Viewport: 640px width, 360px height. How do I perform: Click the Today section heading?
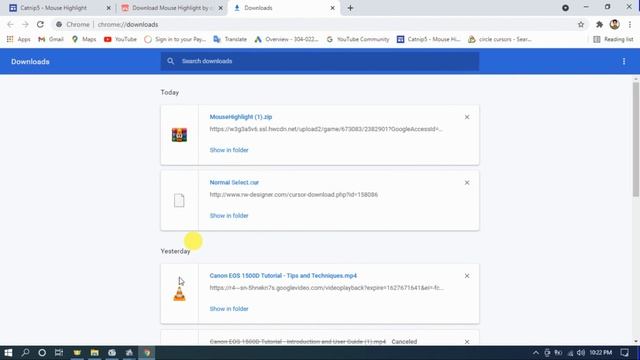click(170, 92)
